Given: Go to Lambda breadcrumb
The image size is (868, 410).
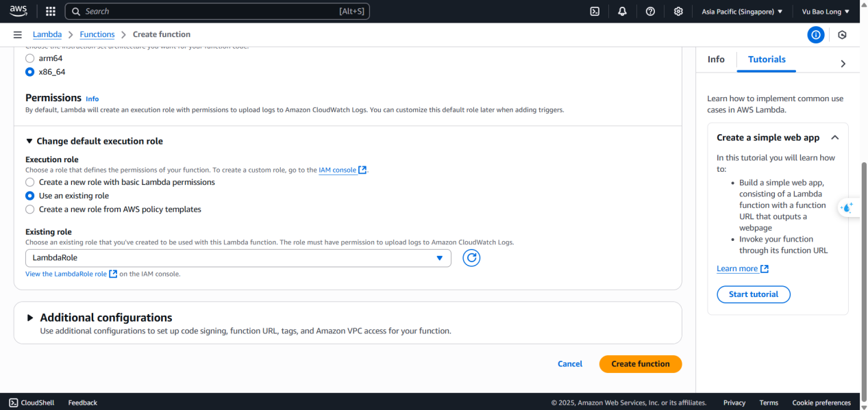Looking at the screenshot, I should point(47,34).
